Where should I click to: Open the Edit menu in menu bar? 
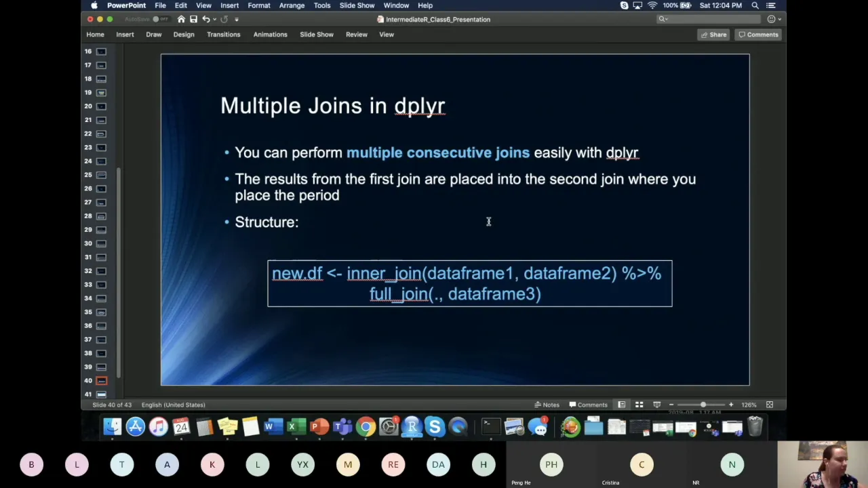tap(181, 5)
